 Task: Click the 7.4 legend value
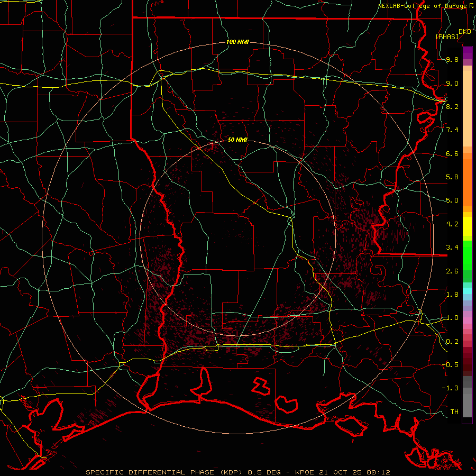pos(452,130)
